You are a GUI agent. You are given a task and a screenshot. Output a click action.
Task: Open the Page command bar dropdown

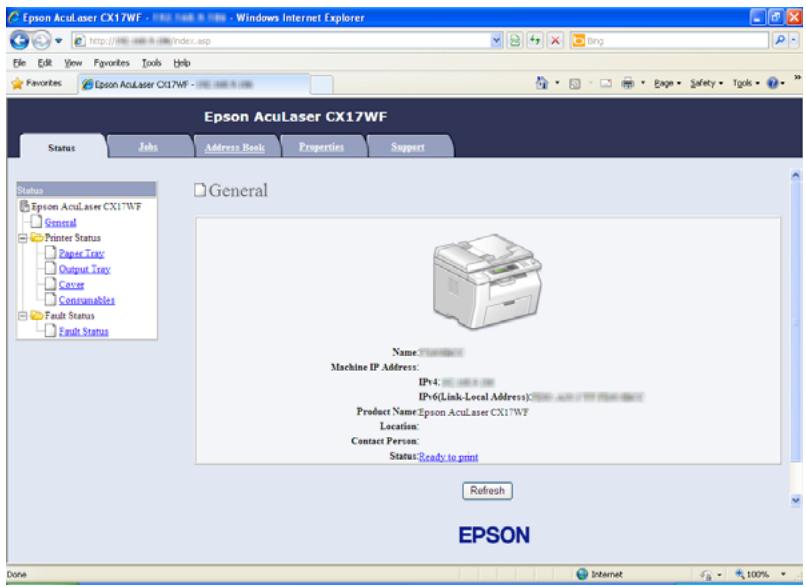click(x=667, y=83)
